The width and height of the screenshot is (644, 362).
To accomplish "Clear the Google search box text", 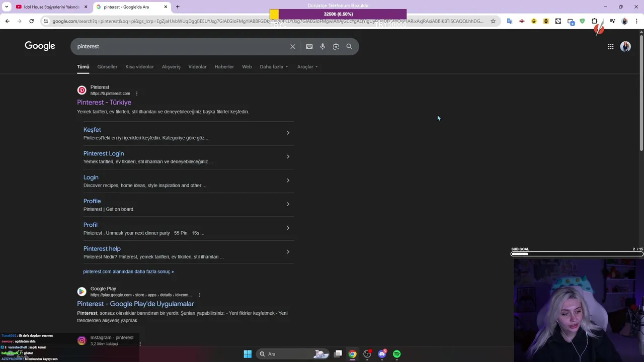I will (292, 46).
